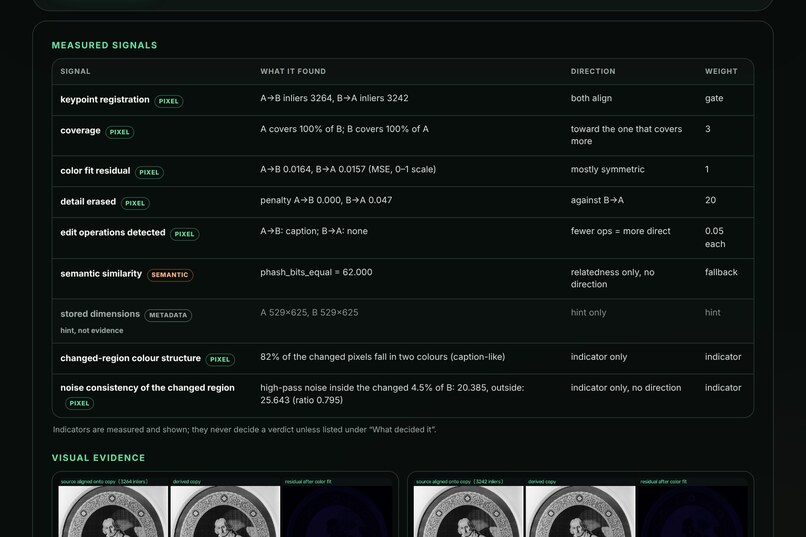Select 'A→B inliers 3264, B→A inliers 3242' text
This screenshot has width=806, height=537.
point(334,98)
